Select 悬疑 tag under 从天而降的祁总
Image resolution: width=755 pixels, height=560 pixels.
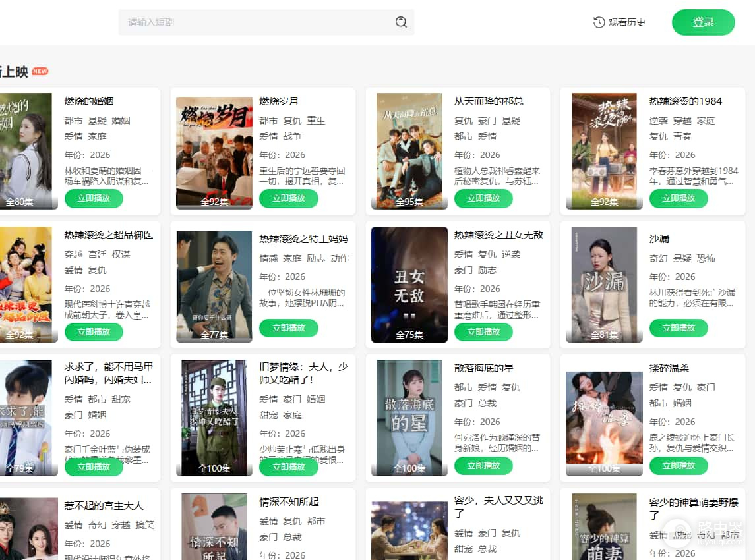coord(511,121)
